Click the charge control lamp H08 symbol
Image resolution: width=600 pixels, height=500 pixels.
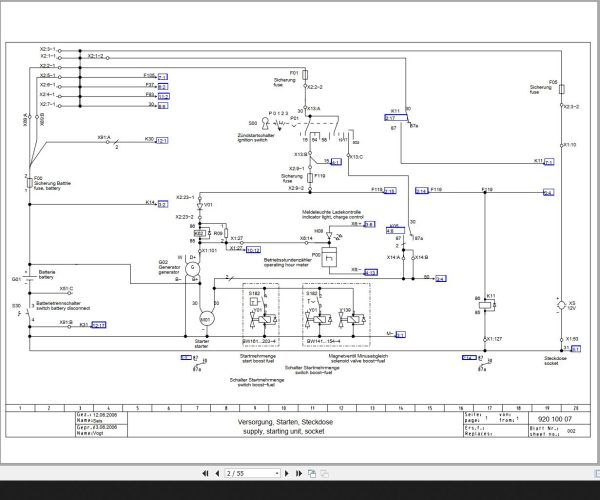[330, 236]
